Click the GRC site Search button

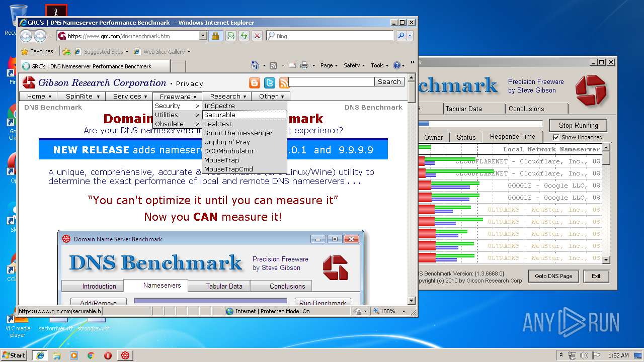pyautogui.click(x=389, y=81)
